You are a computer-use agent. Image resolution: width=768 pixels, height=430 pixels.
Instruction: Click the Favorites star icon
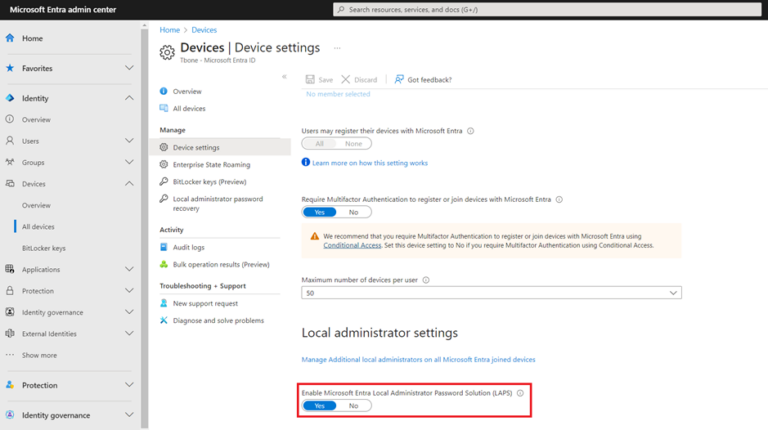[10, 68]
